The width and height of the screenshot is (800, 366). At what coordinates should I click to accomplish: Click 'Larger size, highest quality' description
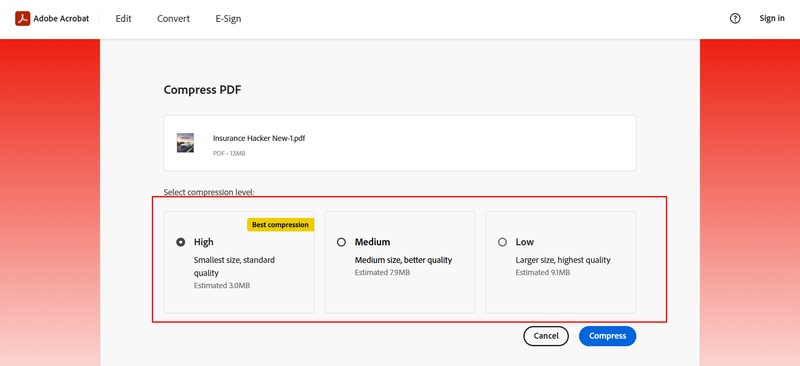pyautogui.click(x=563, y=260)
